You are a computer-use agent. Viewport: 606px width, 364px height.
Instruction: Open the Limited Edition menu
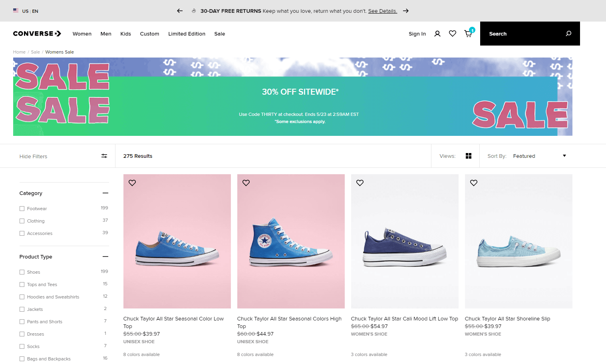click(x=187, y=34)
